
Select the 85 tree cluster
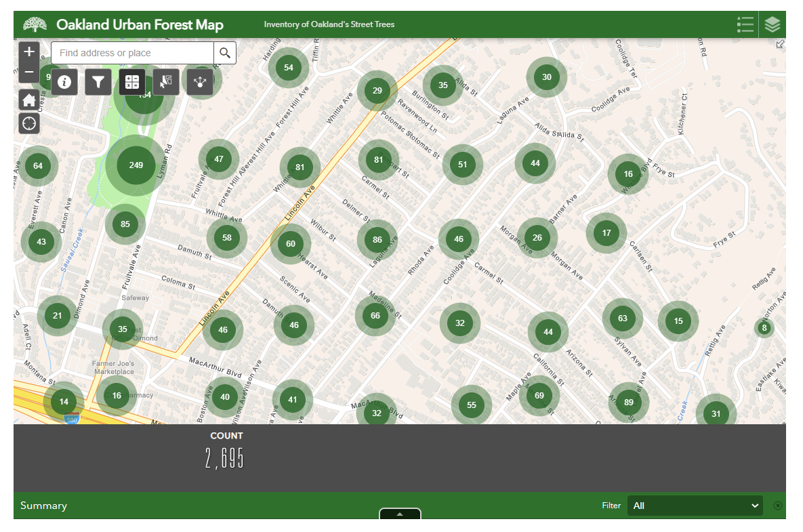[125, 224]
